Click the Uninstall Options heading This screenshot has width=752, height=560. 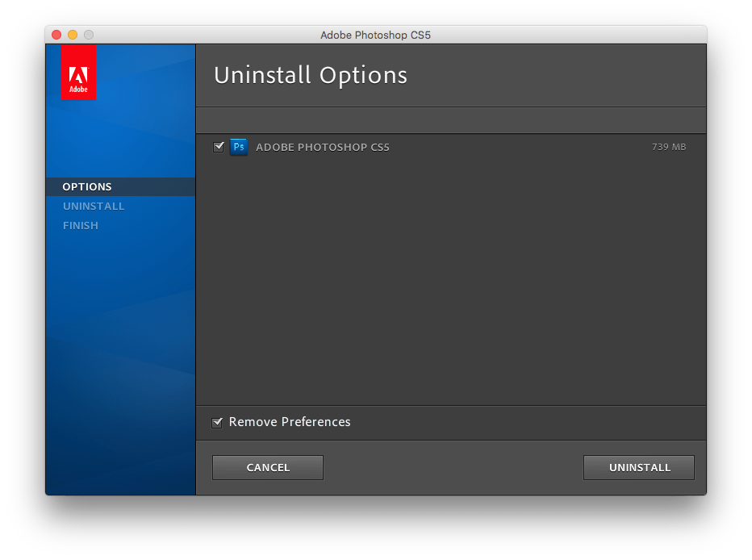point(310,75)
